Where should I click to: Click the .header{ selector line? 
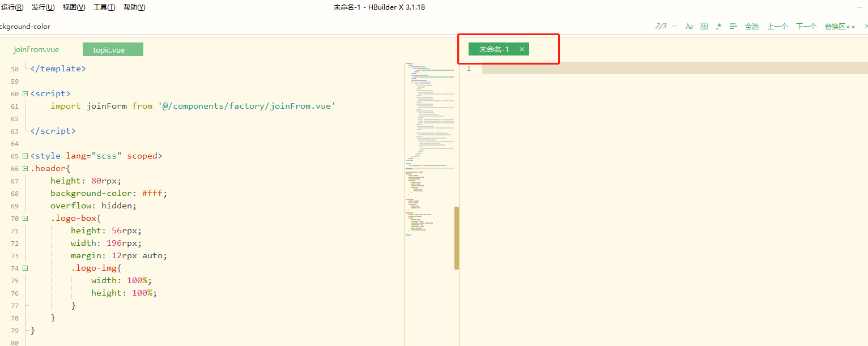click(50, 168)
